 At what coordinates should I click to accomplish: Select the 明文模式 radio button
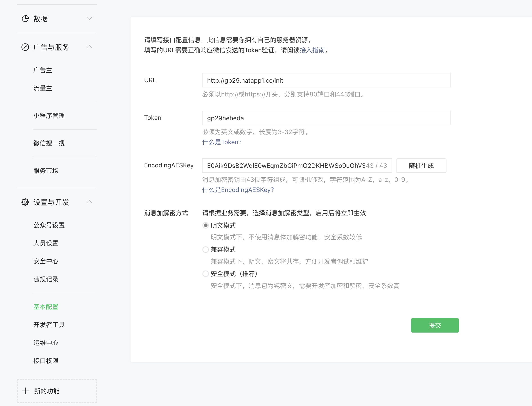(205, 225)
